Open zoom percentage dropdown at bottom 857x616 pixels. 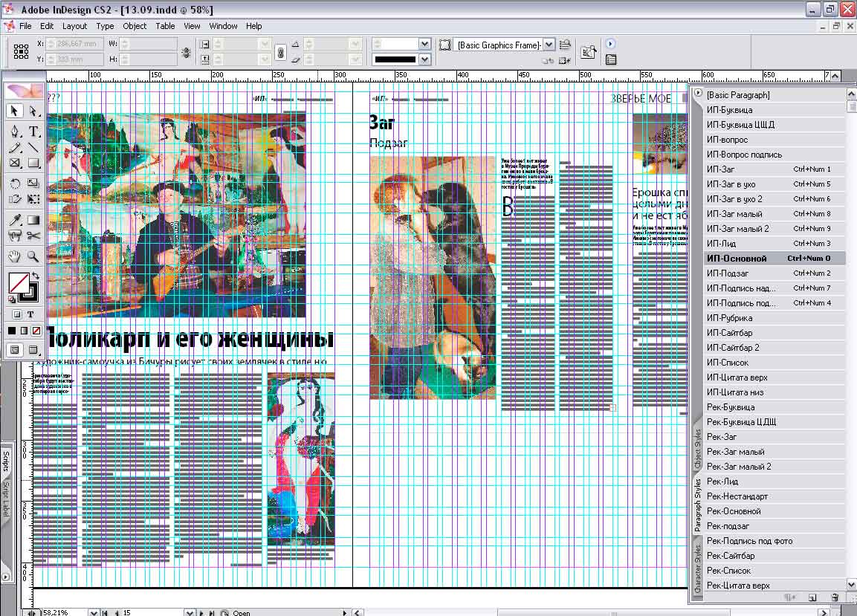point(94,613)
